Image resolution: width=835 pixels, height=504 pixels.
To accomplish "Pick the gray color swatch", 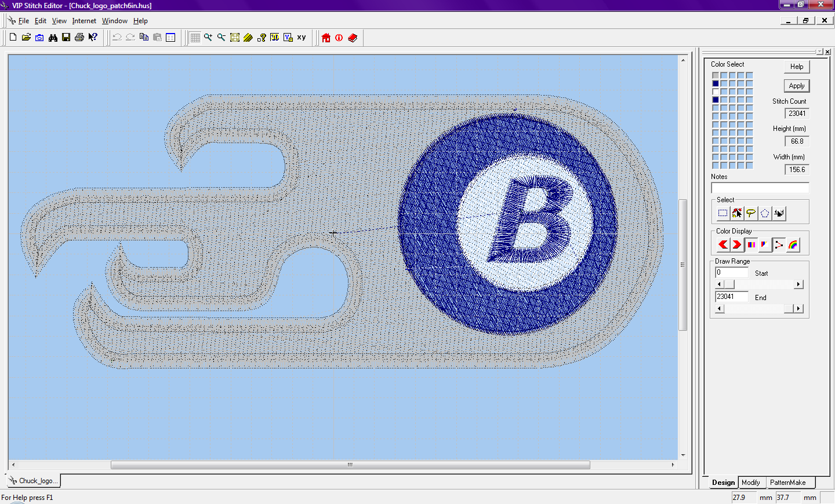I will click(x=716, y=75).
